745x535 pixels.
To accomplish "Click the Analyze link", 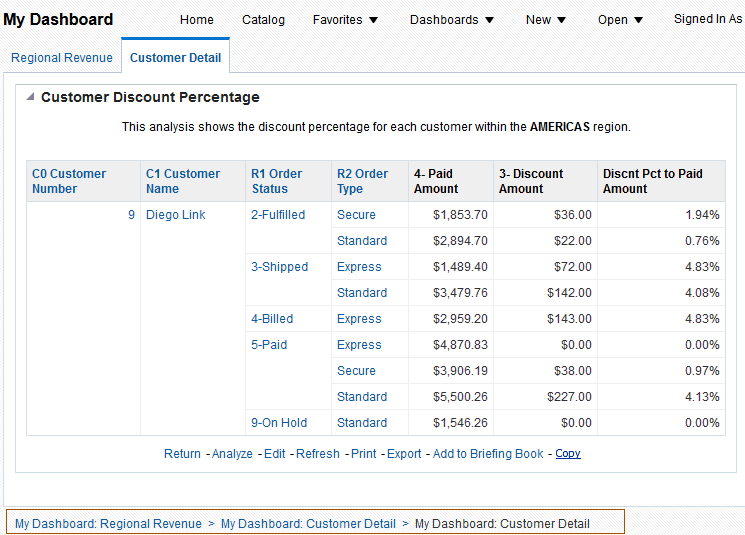I will click(x=232, y=454).
